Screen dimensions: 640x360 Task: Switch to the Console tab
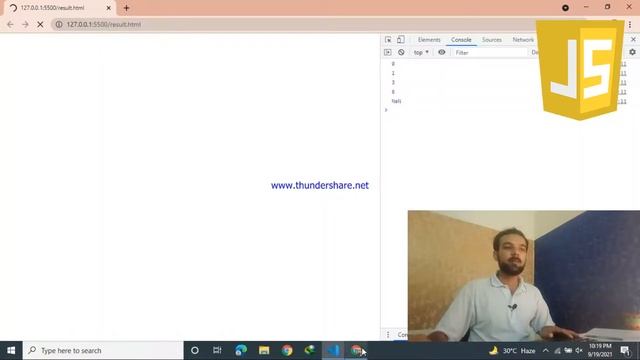pos(461,40)
